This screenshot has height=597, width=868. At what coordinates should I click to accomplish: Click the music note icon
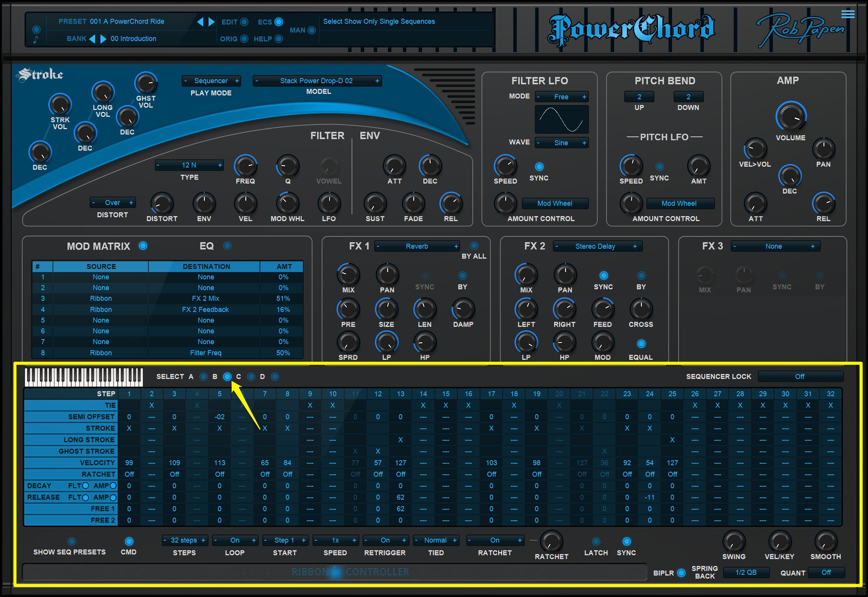36,39
